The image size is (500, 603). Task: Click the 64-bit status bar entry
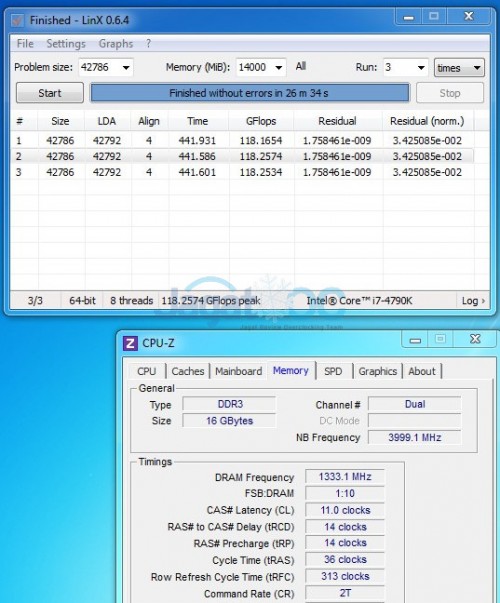[x=82, y=301]
